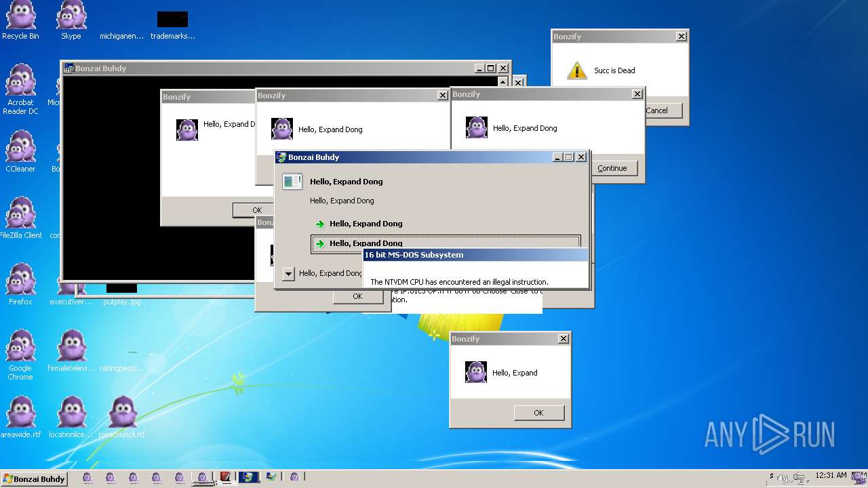
Task: Open the areawide.rtf document
Action: click(20, 418)
